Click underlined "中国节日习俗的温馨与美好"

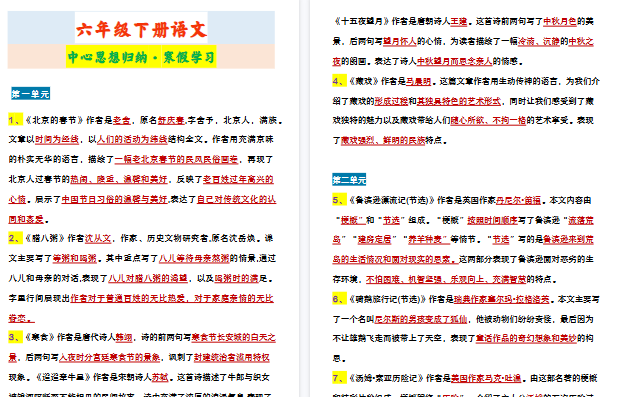click(115, 199)
